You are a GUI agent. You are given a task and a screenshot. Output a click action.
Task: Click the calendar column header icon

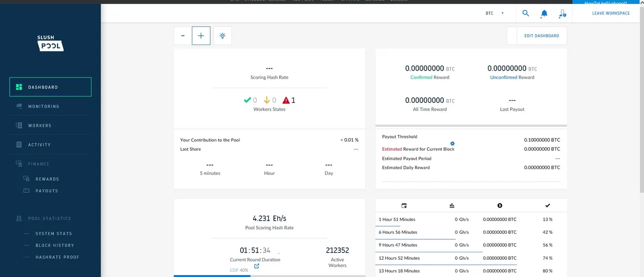click(404, 205)
